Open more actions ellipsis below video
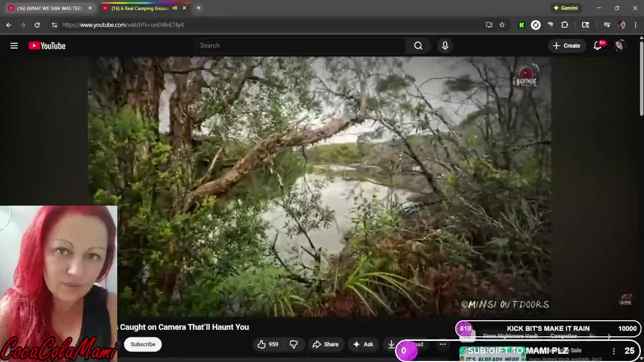This screenshot has width=644, height=362. coord(443,344)
